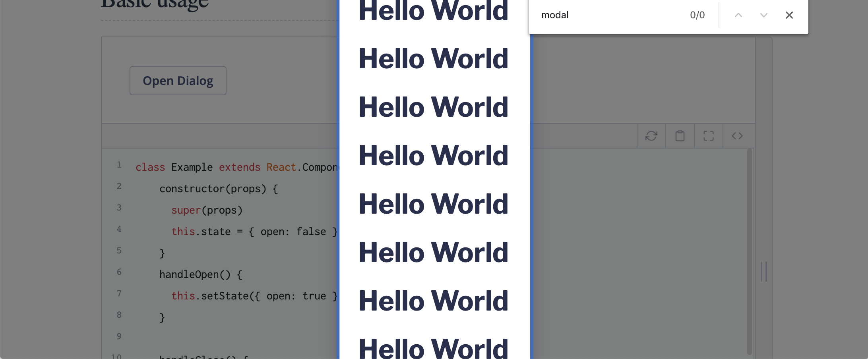The width and height of the screenshot is (868, 359).
Task: Open the example in fullscreen via bracket icon
Action: (708, 135)
